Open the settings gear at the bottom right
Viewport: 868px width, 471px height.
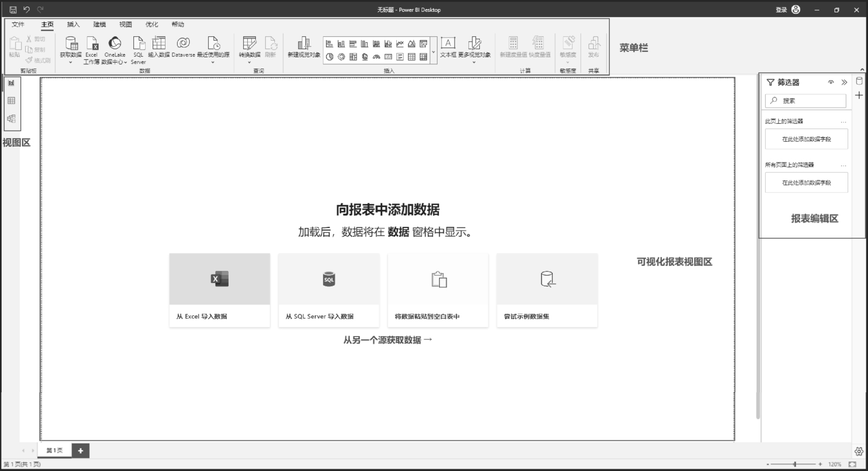859,451
